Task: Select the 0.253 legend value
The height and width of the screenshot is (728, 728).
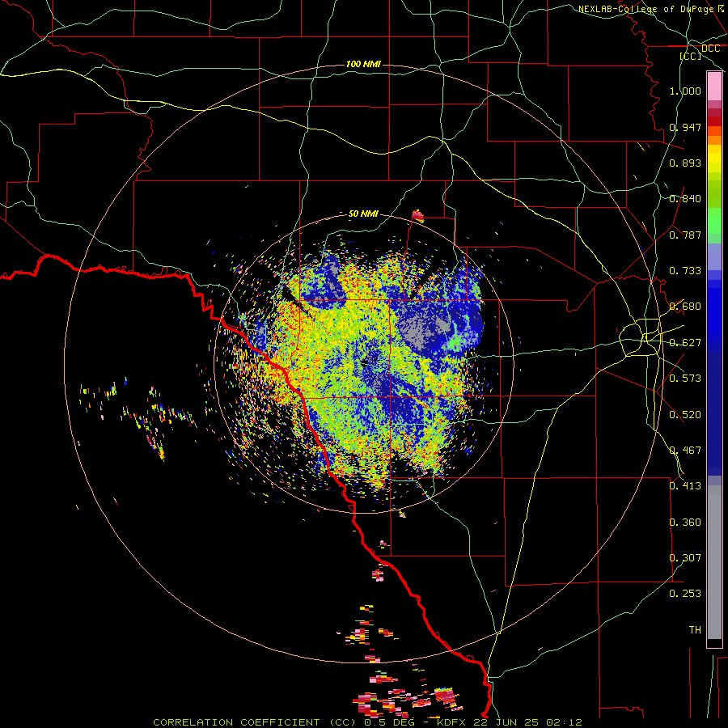Action: 685,594
